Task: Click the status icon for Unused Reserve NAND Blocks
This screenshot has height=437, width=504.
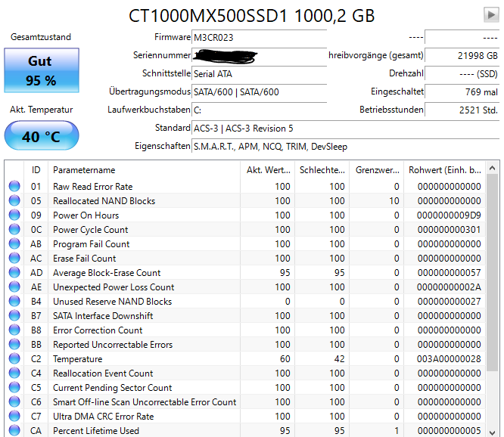Action: pyautogui.click(x=14, y=301)
